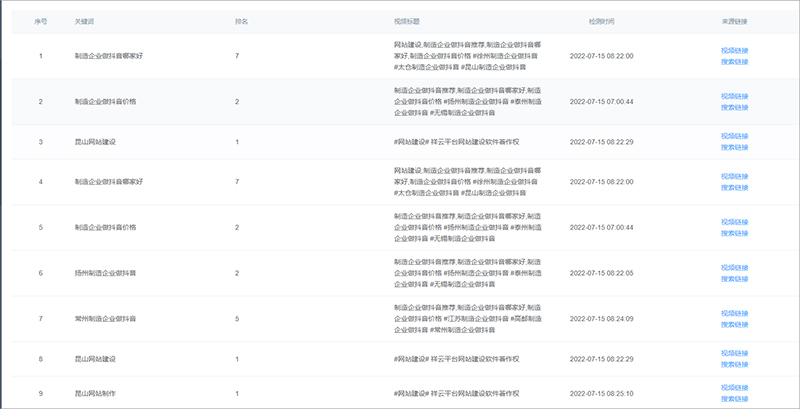Viewport: 800px width, 409px height.
Task: Open 视频链接 for 常州制造企业做抖音 row
Action: tap(734, 314)
